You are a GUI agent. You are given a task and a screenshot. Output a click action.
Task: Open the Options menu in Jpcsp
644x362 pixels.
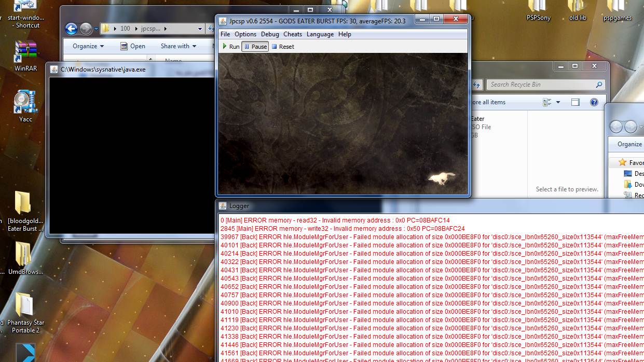pyautogui.click(x=245, y=34)
